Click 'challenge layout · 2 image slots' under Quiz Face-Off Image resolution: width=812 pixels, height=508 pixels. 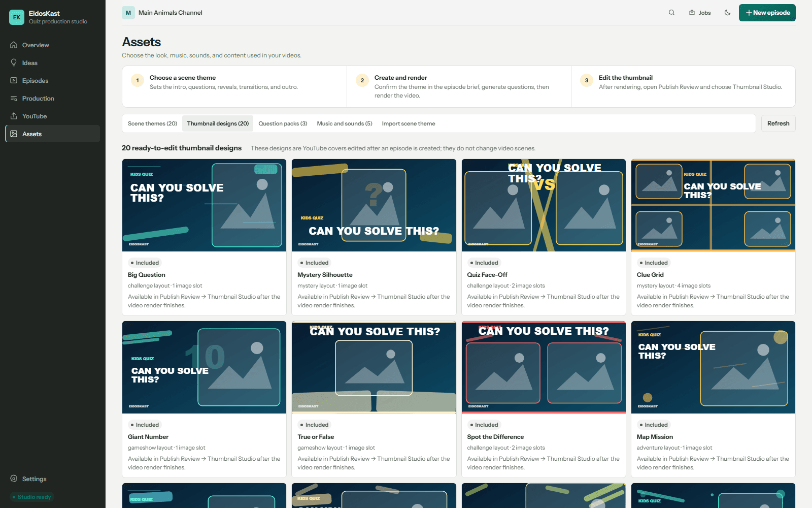pos(506,285)
